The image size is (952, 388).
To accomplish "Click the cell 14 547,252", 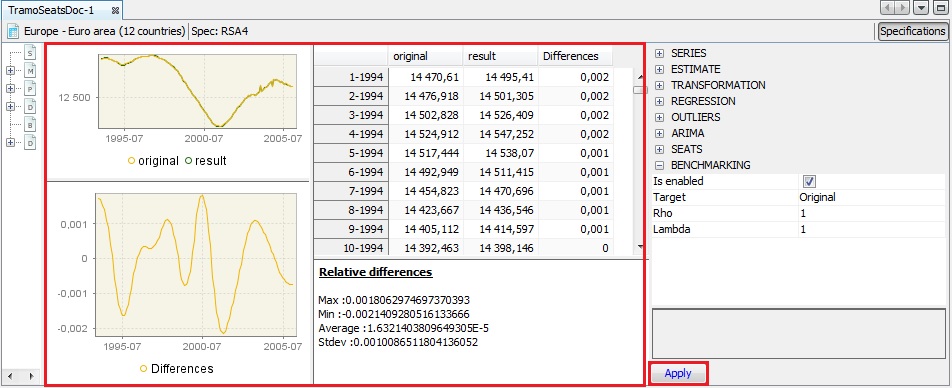I will tap(500, 134).
